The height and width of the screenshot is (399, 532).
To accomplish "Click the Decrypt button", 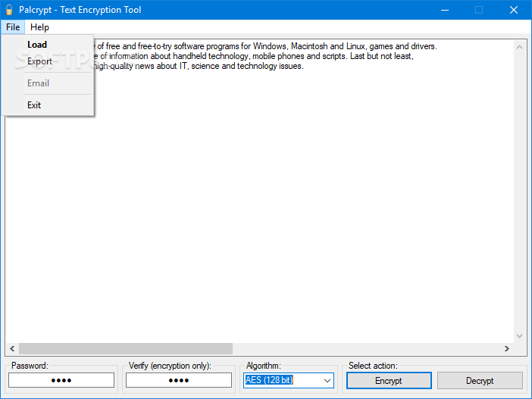I will [480, 381].
